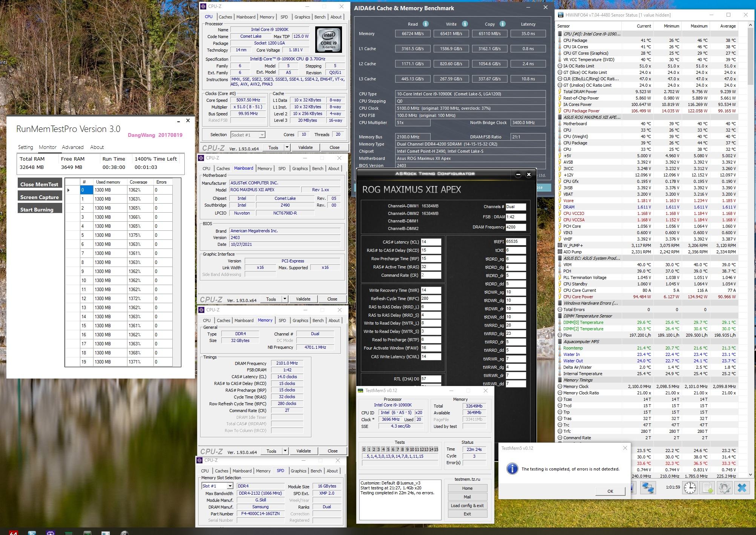Open the Advanced tab in RunMemTestPro
Viewport: 756px width, 535px height.
pos(73,147)
